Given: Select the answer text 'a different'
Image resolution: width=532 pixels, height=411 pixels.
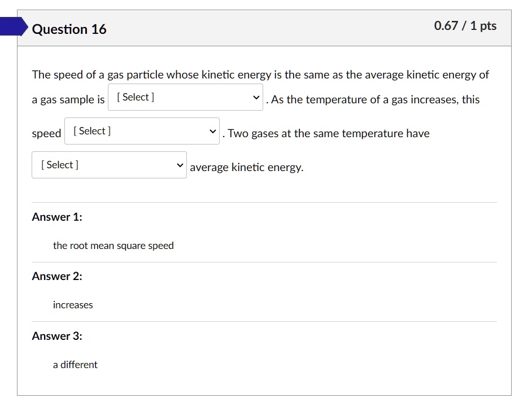Looking at the screenshot, I should (75, 365).
